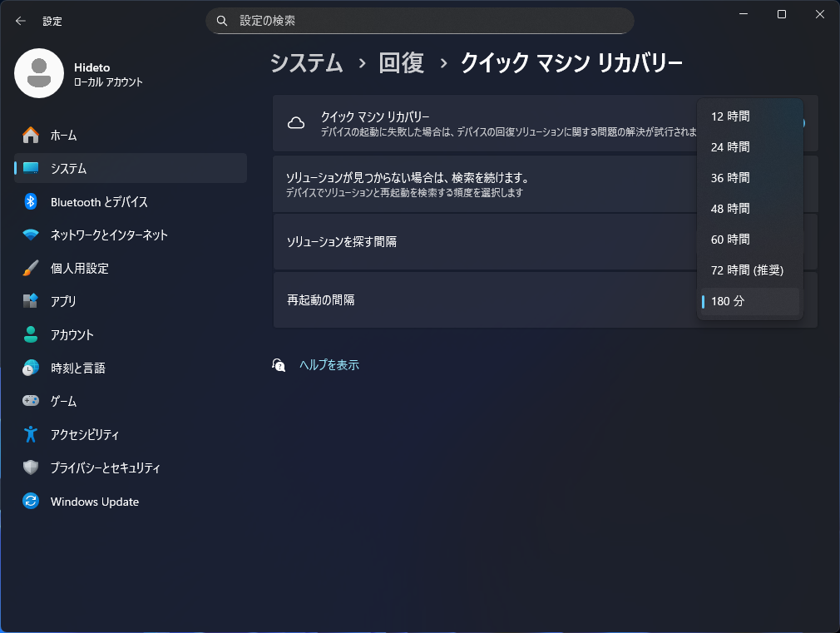Select 24 時間 from the interval list
The height and width of the screenshot is (633, 840).
pyautogui.click(x=730, y=147)
